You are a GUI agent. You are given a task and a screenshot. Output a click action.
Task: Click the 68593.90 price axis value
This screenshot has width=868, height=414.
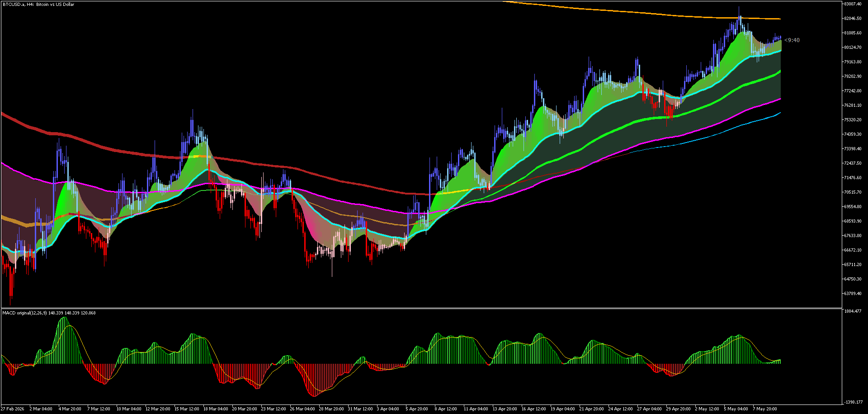pyautogui.click(x=853, y=221)
